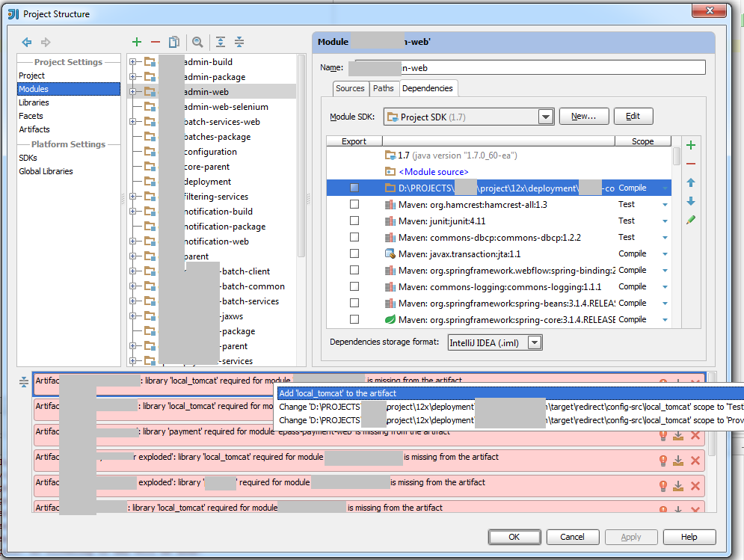Navigate to the fifth artifact problem source
The image size is (744, 560).
coord(678,486)
